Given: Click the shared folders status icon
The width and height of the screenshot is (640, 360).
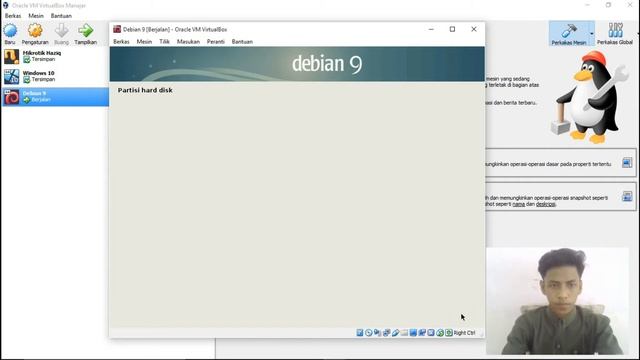Looking at the screenshot, I should [404, 333].
